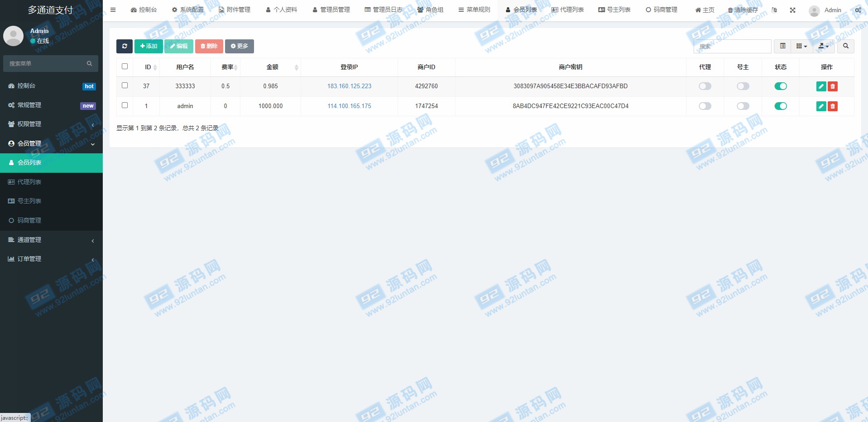Switch to the 管理员管理 tab
868x422 pixels.
pos(331,10)
